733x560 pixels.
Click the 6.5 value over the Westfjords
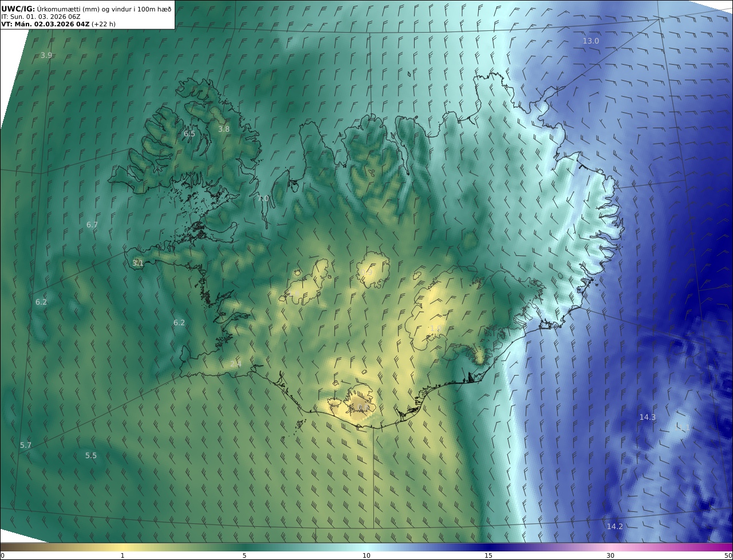click(x=189, y=134)
